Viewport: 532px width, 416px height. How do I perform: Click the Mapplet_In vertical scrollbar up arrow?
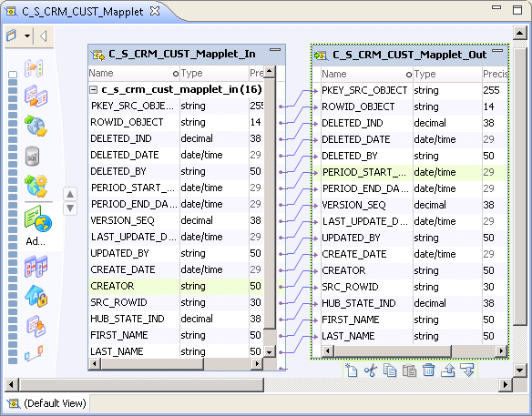270,71
